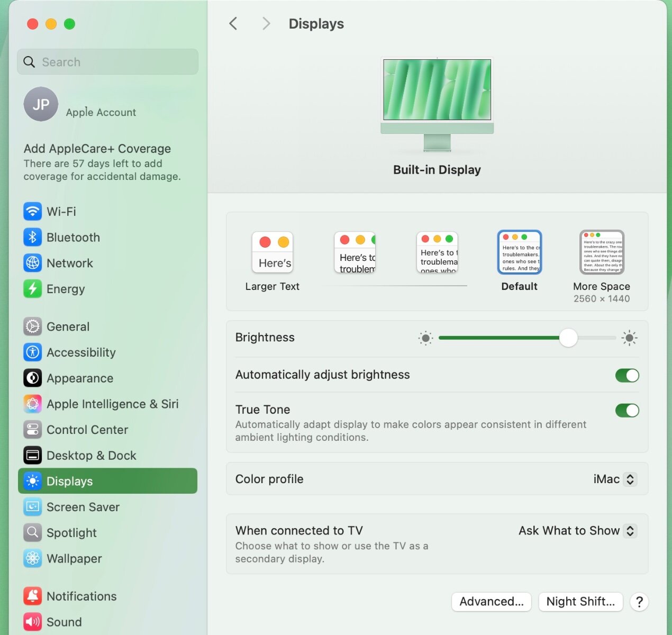Click the 'Color profile' label
The width and height of the screenshot is (672, 635).
[269, 479]
